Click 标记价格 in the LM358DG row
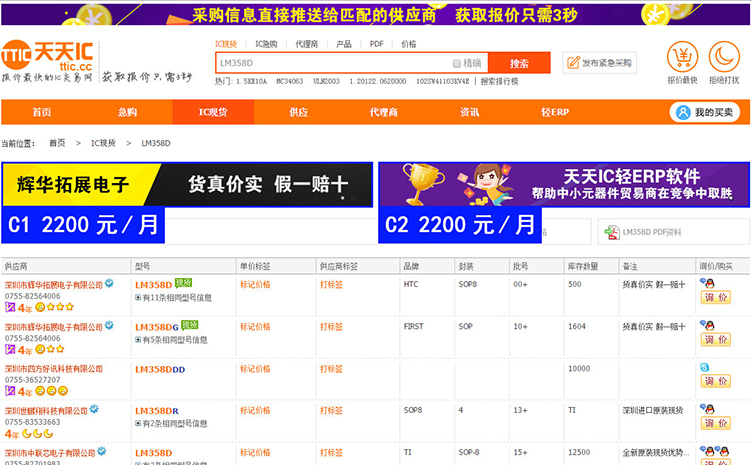752x465 pixels. click(255, 327)
